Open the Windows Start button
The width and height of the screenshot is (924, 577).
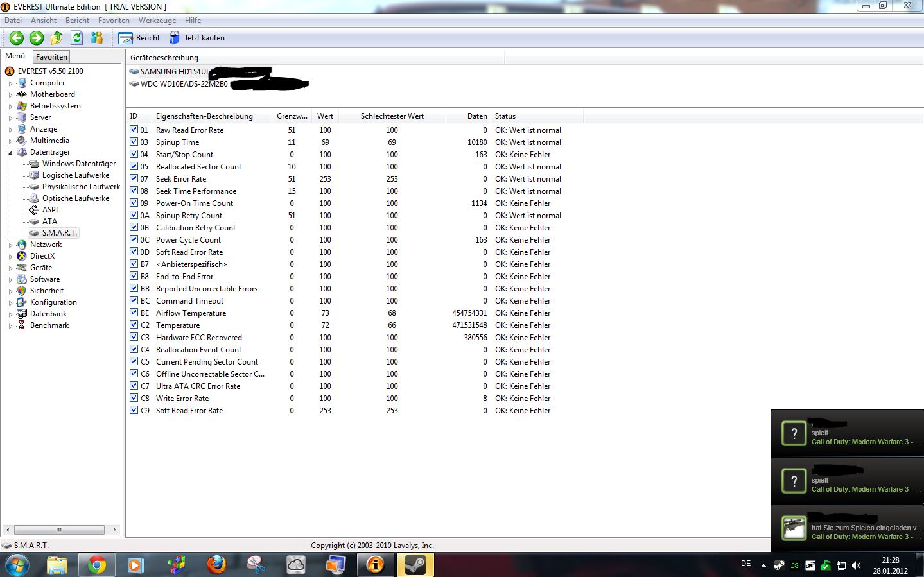click(17, 565)
